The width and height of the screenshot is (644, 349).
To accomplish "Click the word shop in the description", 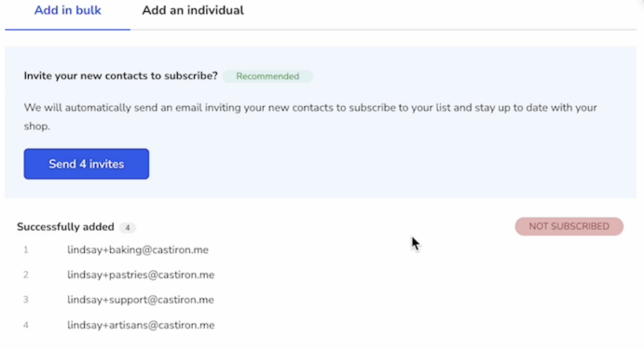I will tap(36, 127).
